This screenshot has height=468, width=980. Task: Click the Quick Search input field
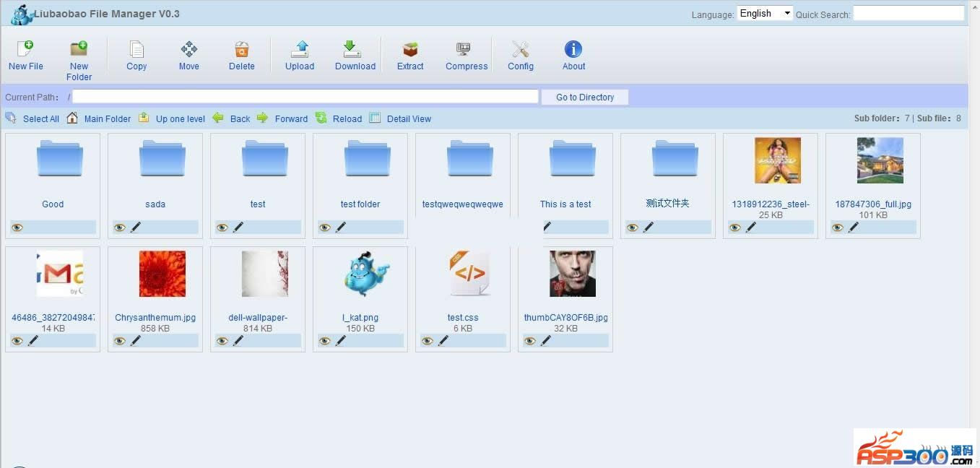pyautogui.click(x=908, y=14)
